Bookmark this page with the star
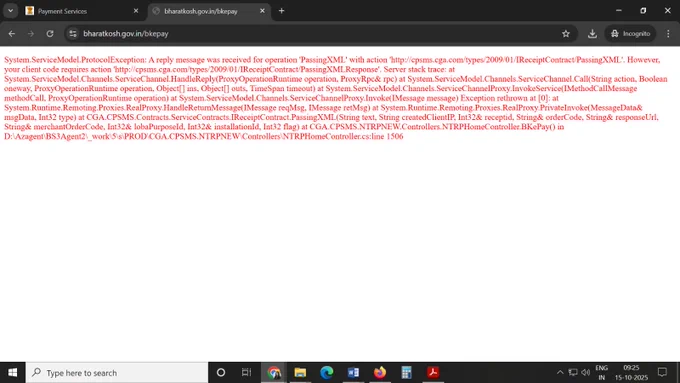This screenshot has width=680, height=383. click(x=566, y=33)
